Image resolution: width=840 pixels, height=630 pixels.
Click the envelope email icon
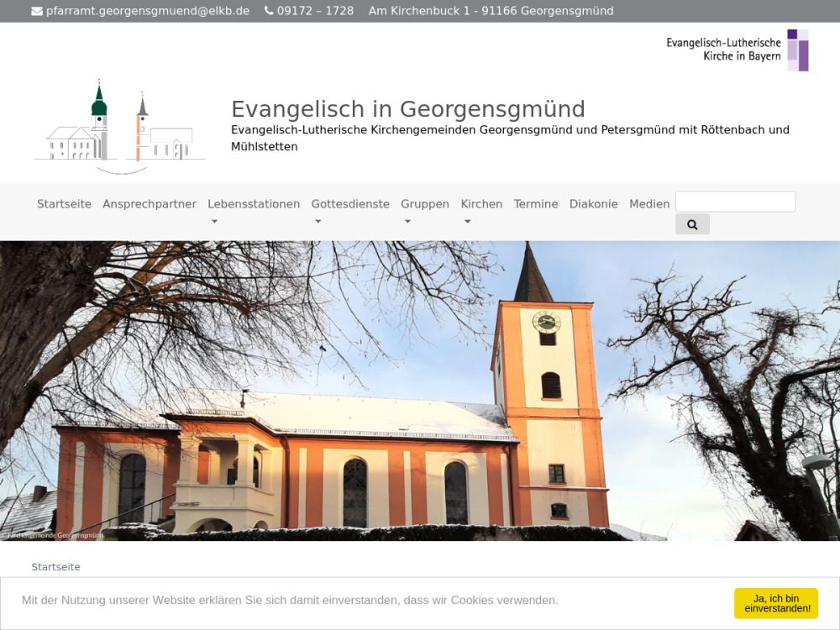pos(37,11)
